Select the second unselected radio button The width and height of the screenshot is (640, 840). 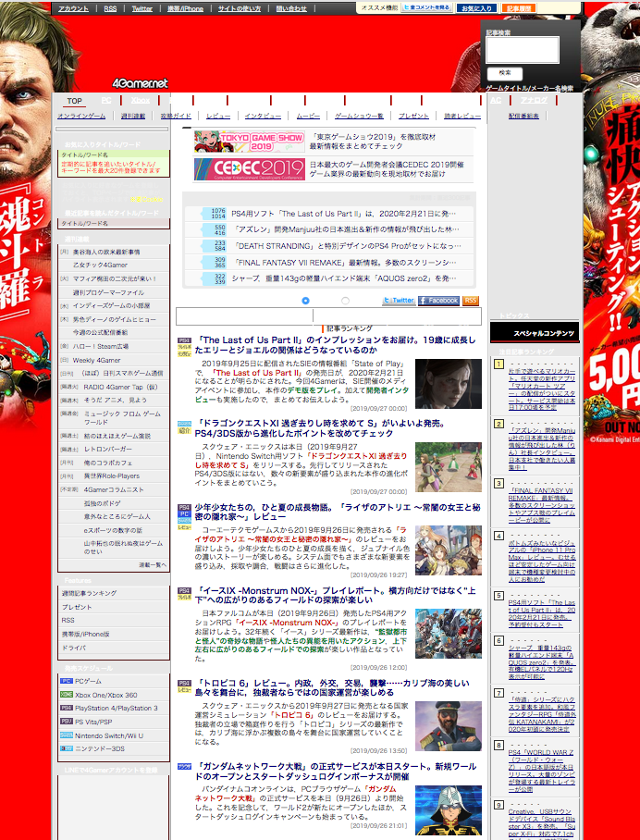point(345,301)
